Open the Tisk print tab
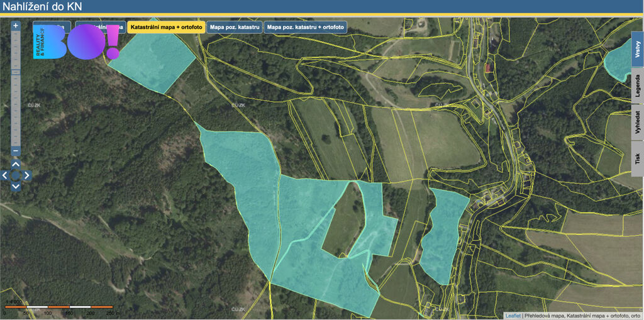 637,158
